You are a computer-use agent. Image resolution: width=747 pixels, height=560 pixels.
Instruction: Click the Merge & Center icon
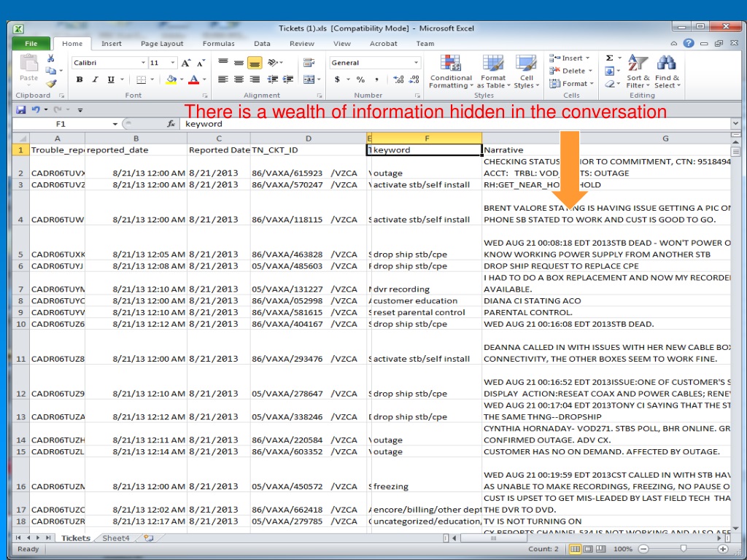click(x=309, y=79)
